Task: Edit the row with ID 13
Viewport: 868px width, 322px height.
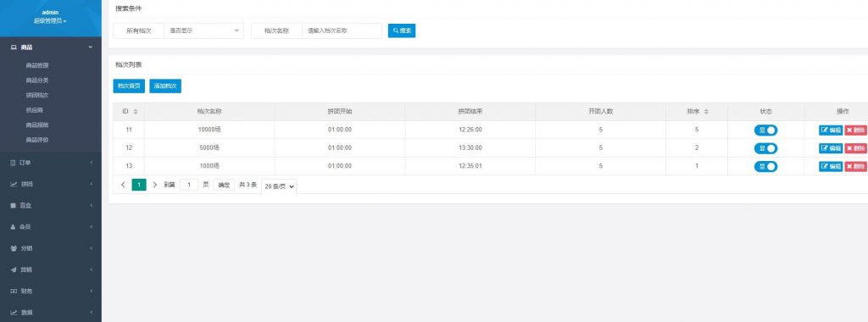Action: (831, 167)
